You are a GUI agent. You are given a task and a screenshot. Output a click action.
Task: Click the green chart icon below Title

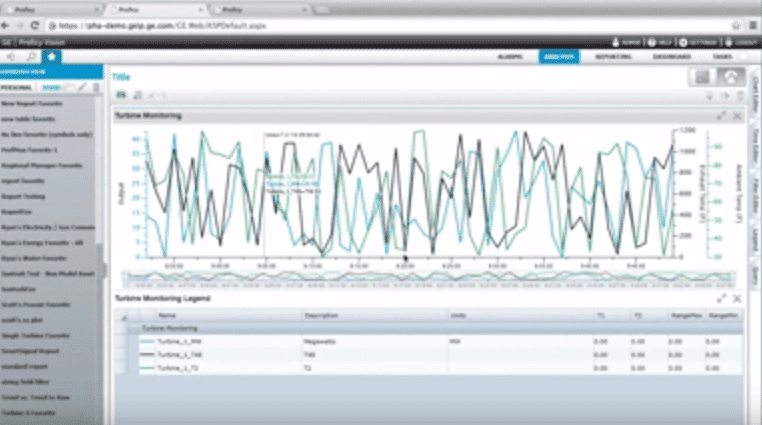[121, 95]
